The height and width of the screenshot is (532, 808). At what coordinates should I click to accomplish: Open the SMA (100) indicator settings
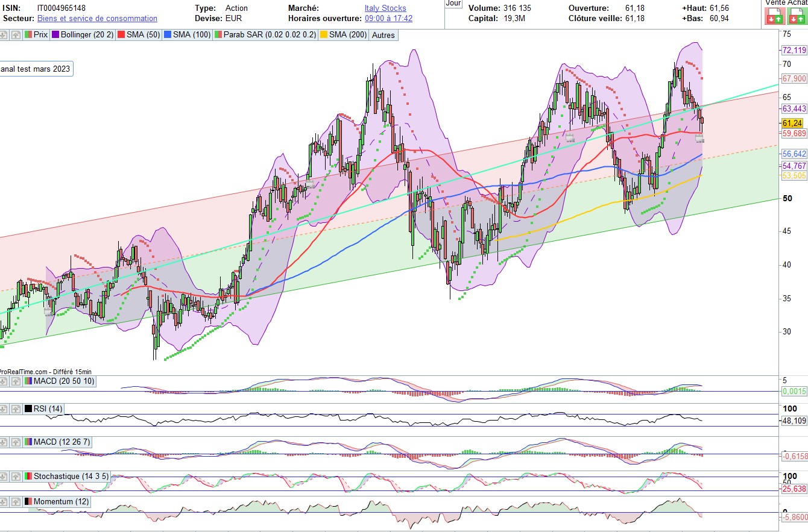[x=188, y=35]
